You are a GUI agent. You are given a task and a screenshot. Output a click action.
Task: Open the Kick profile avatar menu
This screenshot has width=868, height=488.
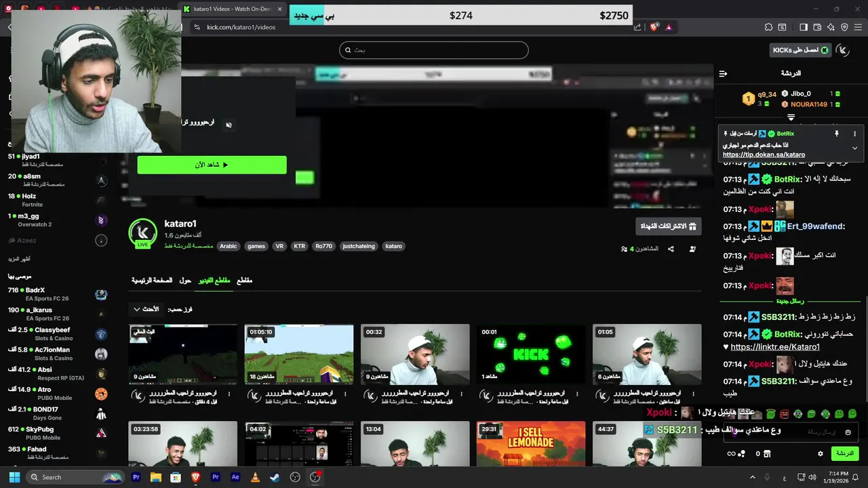tap(843, 50)
